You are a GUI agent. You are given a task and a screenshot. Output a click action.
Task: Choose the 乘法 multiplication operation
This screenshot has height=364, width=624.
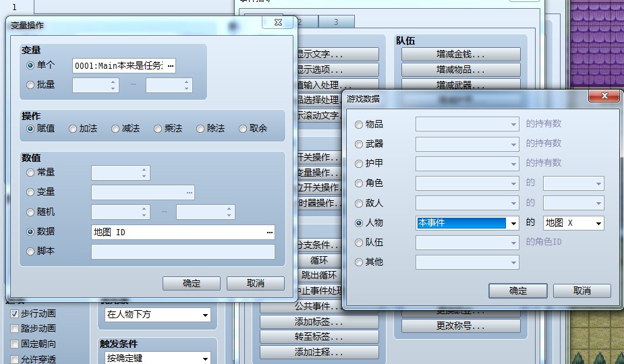(x=158, y=129)
